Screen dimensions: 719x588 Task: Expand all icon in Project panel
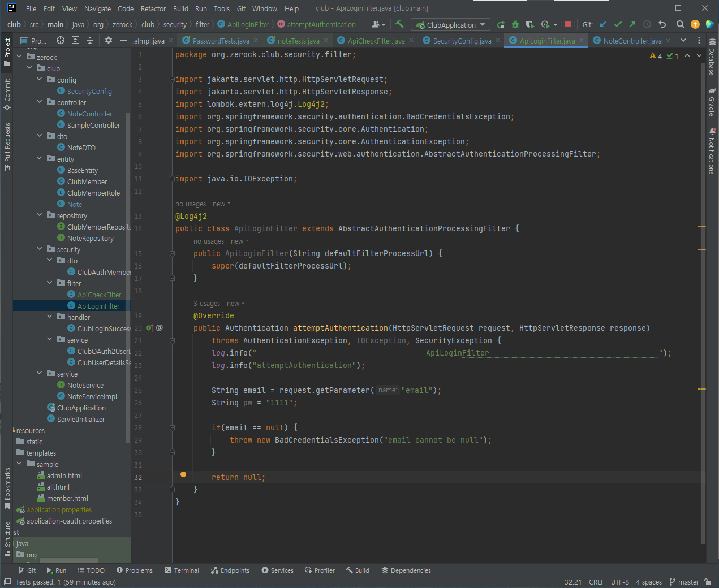click(x=75, y=40)
